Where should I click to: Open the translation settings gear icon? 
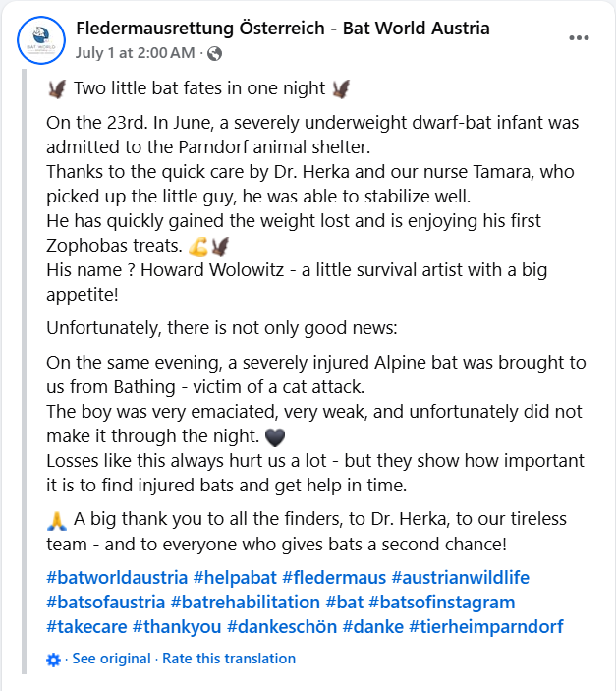(x=53, y=660)
